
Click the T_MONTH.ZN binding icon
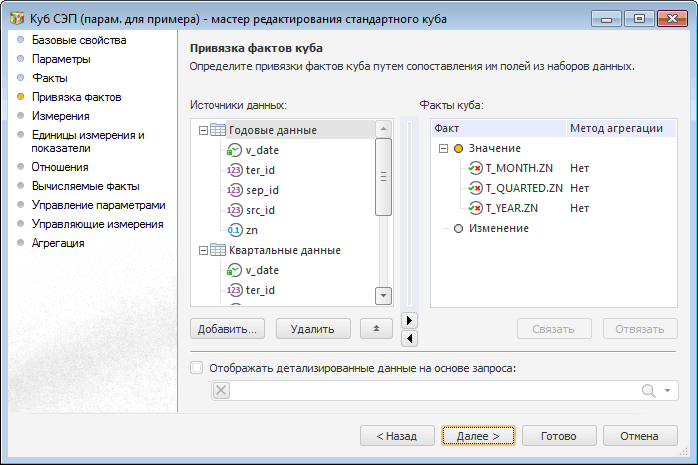point(475,168)
